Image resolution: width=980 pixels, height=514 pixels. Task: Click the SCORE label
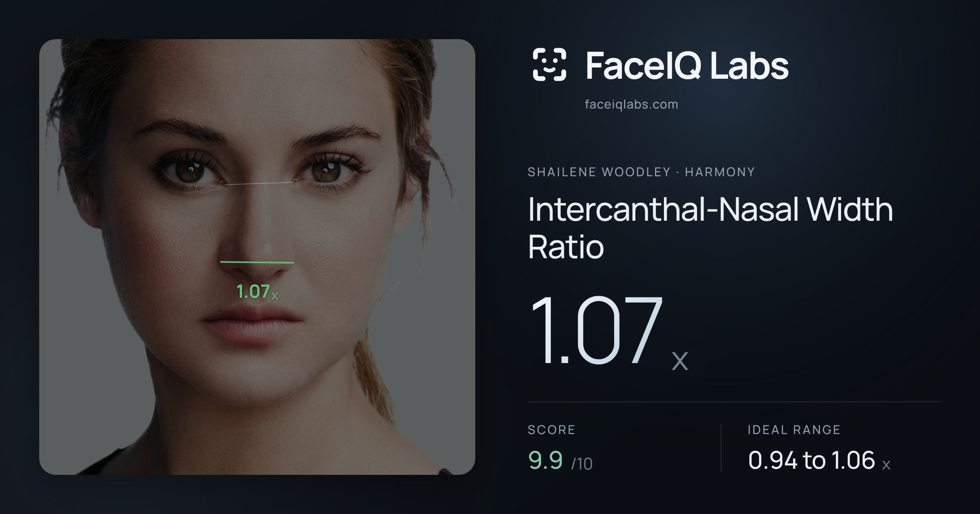coord(551,430)
